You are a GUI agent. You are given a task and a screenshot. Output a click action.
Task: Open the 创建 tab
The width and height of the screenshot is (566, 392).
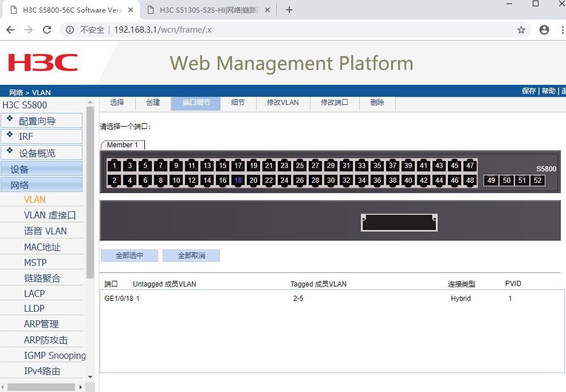click(x=153, y=103)
